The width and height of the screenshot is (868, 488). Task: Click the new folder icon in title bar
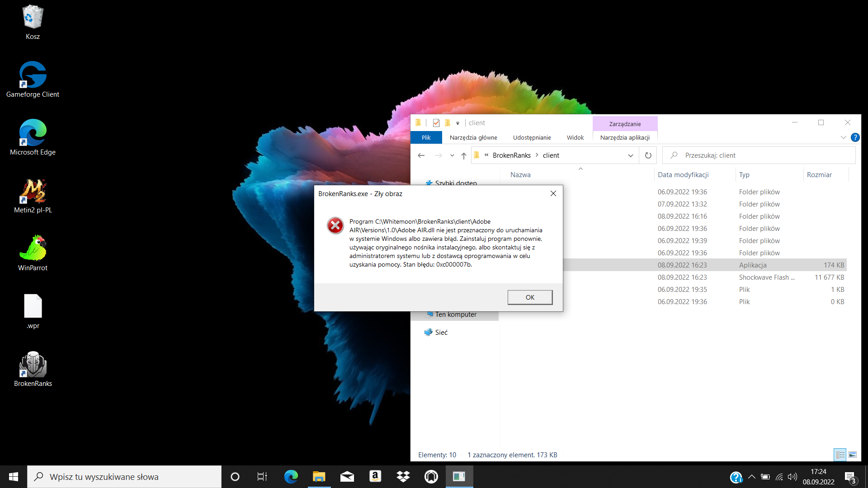pos(448,123)
